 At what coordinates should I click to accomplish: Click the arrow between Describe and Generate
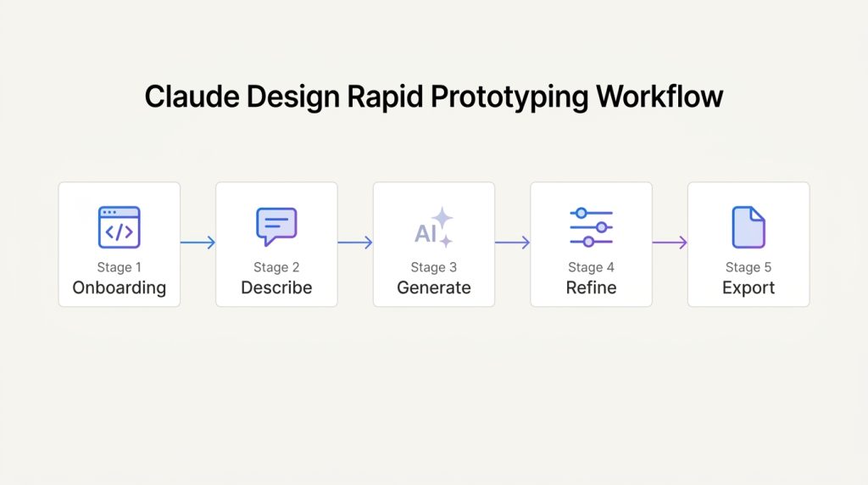tap(355, 243)
